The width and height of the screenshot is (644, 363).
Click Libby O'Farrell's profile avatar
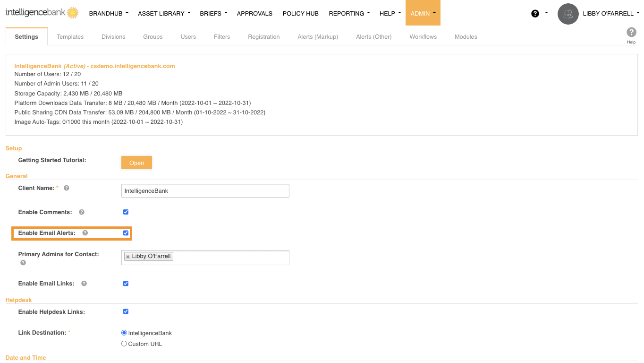pos(568,14)
